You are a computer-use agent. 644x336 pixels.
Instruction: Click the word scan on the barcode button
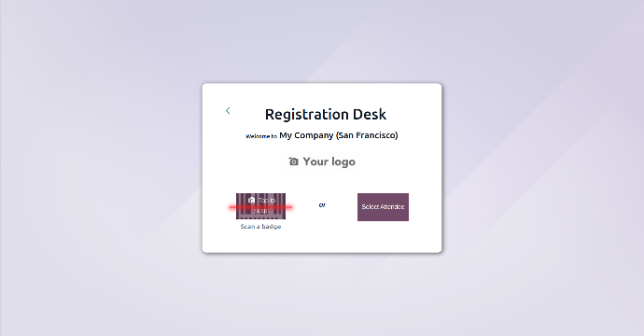260,211
